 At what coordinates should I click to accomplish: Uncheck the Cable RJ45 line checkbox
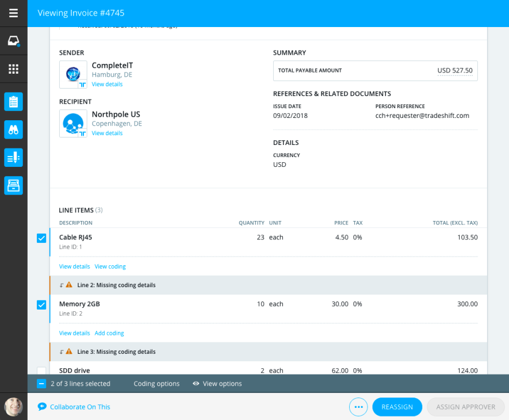point(41,238)
